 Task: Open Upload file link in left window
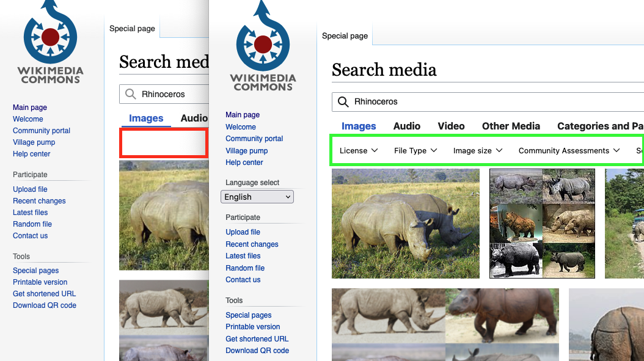tap(29, 189)
